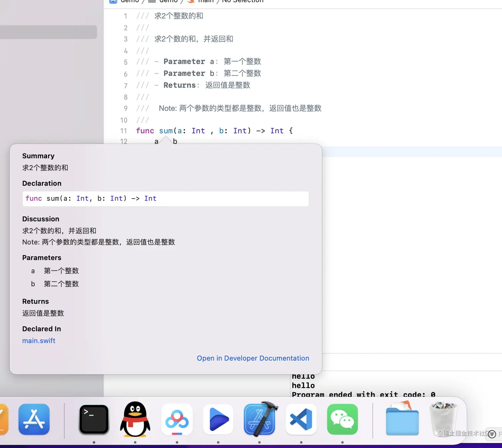Click line number 5 in gutter
The width and height of the screenshot is (502, 448).
coord(126,62)
